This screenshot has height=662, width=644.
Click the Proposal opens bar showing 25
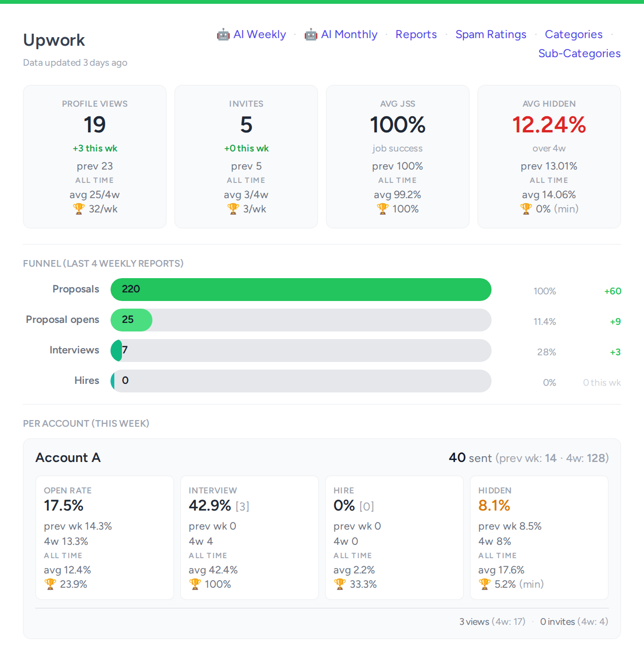131,320
